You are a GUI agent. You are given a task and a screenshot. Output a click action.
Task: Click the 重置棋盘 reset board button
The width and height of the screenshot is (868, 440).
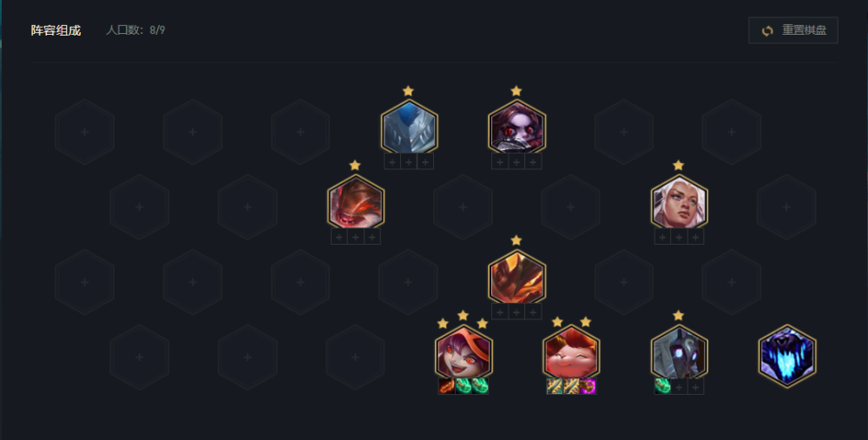pos(792,30)
